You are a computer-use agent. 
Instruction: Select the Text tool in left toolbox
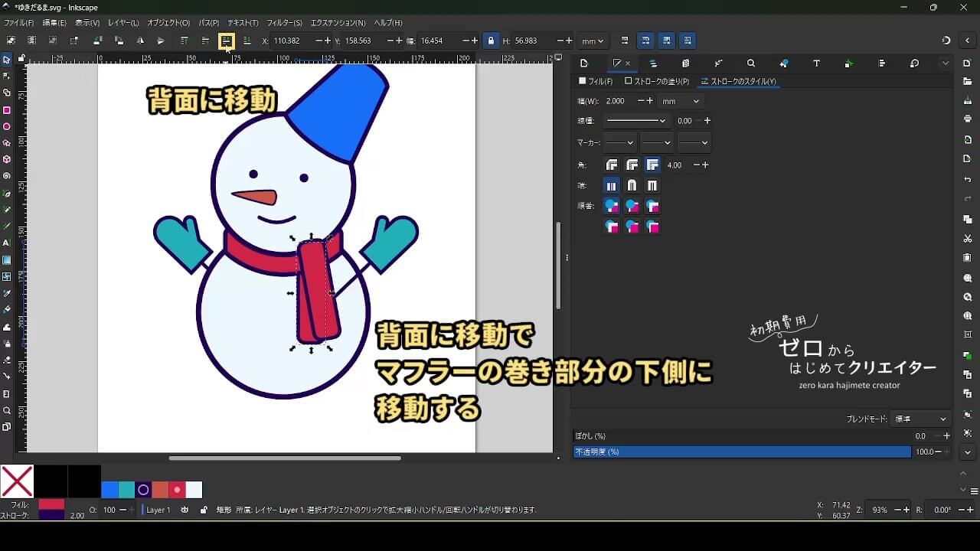coord(7,243)
